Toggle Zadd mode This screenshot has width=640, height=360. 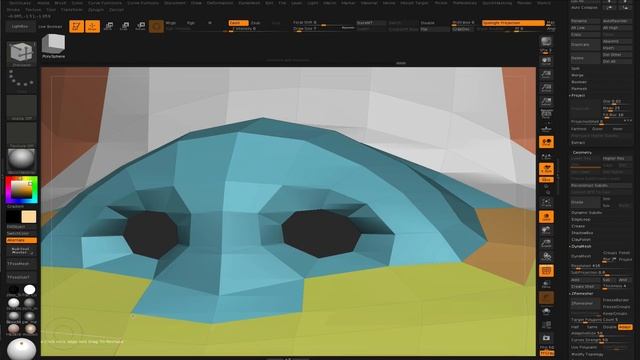238,23
